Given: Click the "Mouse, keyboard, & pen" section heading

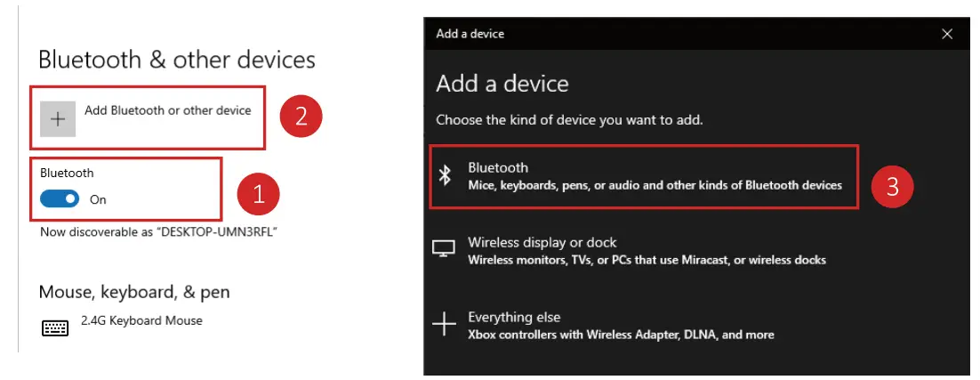Looking at the screenshot, I should (x=134, y=292).
